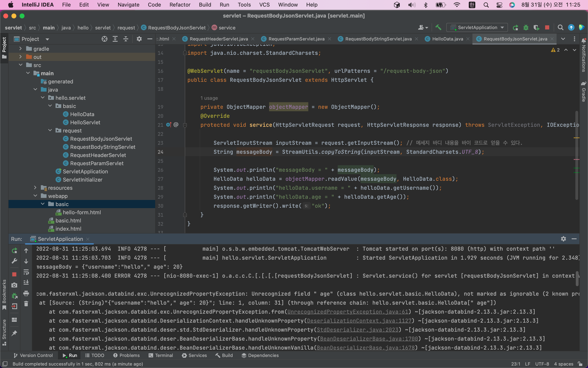Open Search Everywhere magnifier in toolbar
Image resolution: width=588 pixels, height=368 pixels.
(560, 28)
